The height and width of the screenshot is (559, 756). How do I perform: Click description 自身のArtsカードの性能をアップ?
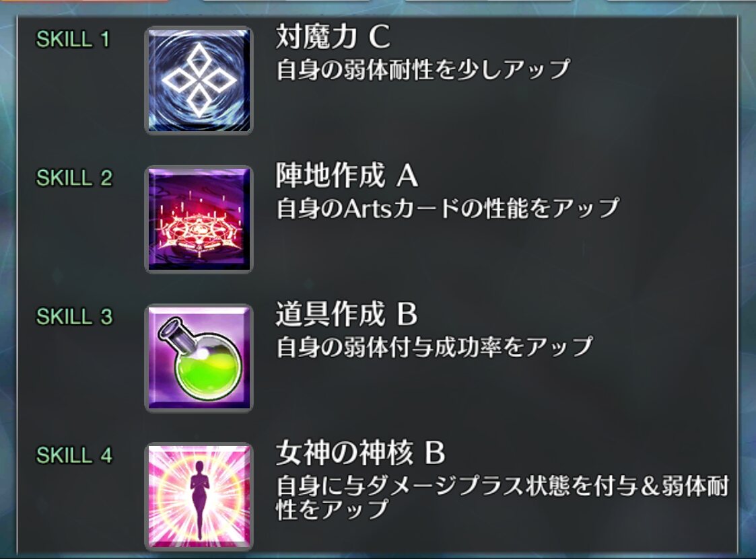448,208
